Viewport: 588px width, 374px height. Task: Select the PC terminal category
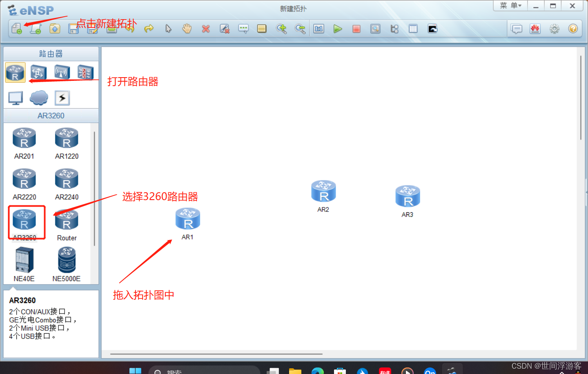(x=16, y=98)
